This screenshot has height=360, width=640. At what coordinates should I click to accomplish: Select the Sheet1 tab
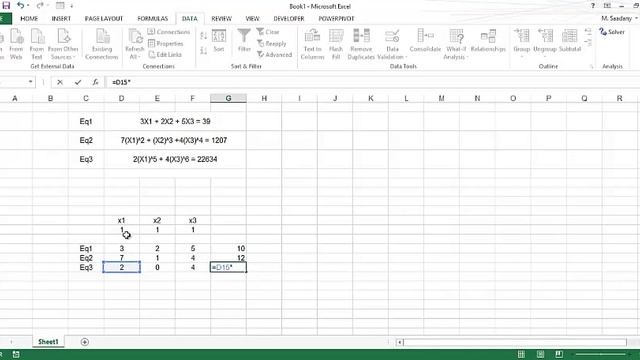pyautogui.click(x=48, y=342)
